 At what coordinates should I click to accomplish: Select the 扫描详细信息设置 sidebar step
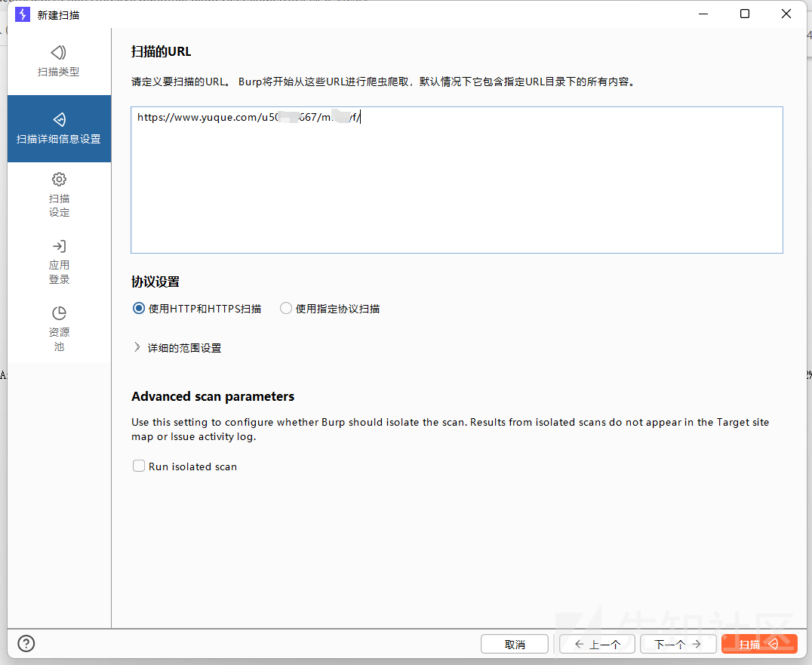(x=59, y=128)
